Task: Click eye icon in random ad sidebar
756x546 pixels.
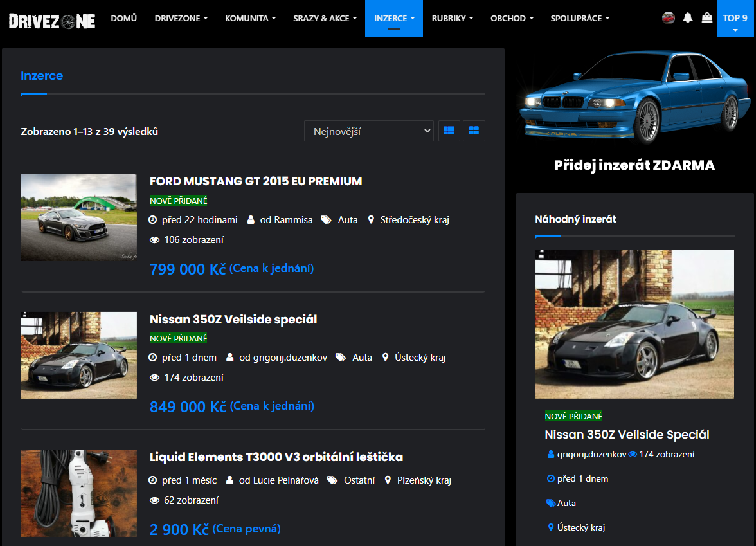Action: tap(633, 454)
